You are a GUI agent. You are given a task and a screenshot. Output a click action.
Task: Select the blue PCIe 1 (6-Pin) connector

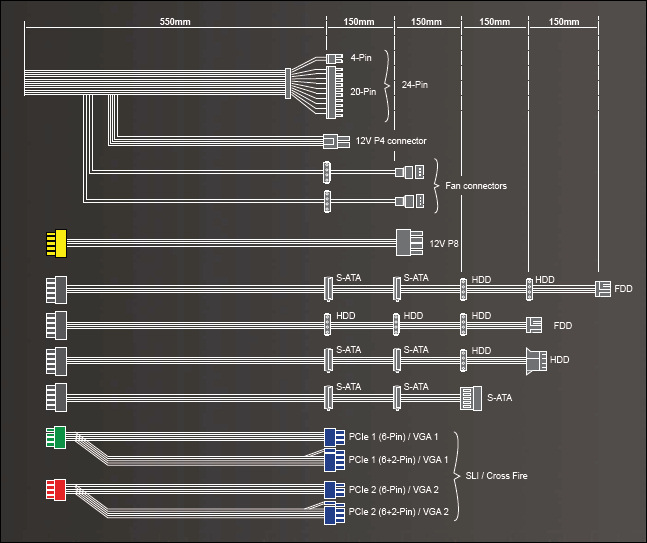(335, 437)
